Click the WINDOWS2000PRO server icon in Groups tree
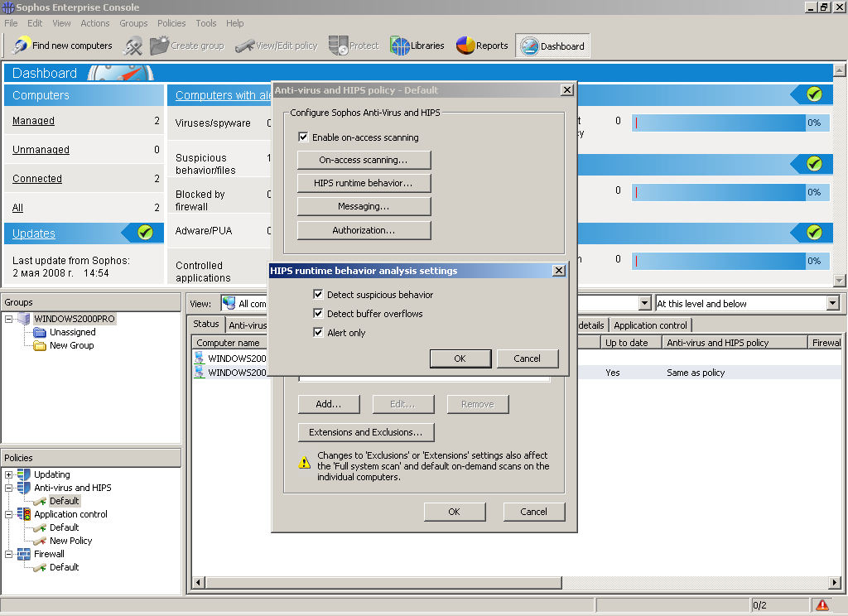 [x=24, y=319]
